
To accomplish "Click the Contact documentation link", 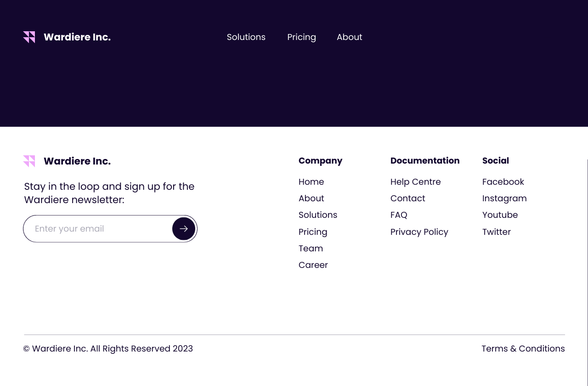I will (407, 199).
